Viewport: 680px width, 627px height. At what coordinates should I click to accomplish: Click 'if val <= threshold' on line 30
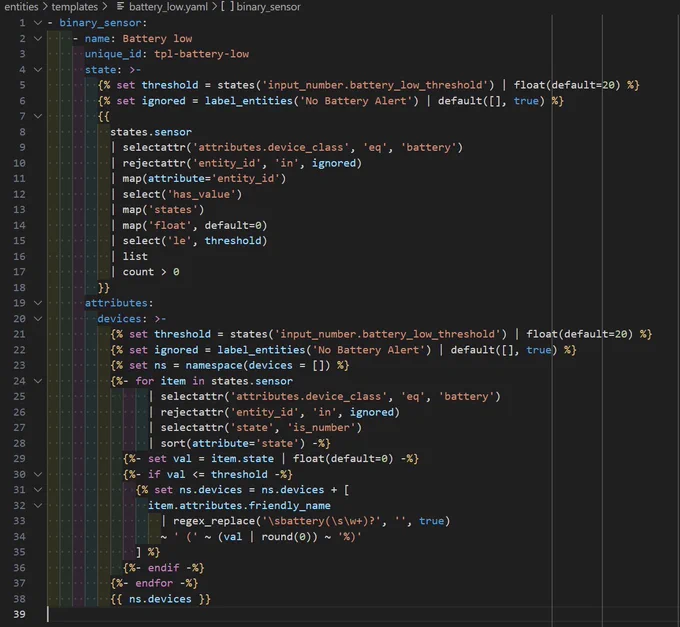(x=208, y=474)
